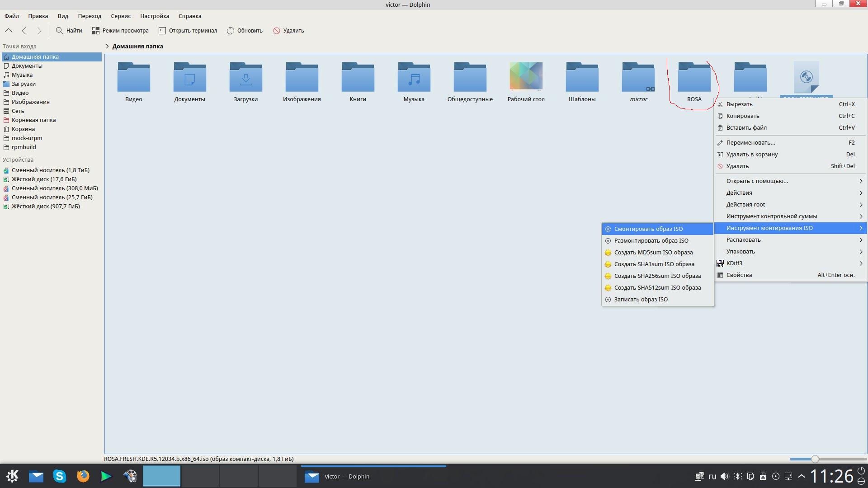Image resolution: width=868 pixels, height=488 pixels.
Task: Launch Firefox from the taskbar
Action: tap(83, 476)
